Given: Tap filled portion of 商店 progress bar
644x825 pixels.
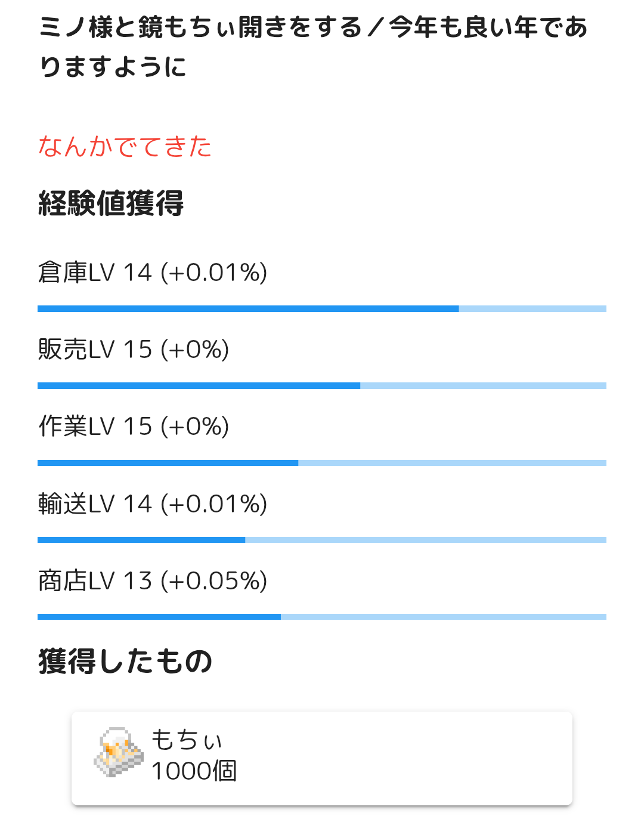Looking at the screenshot, I should [159, 617].
